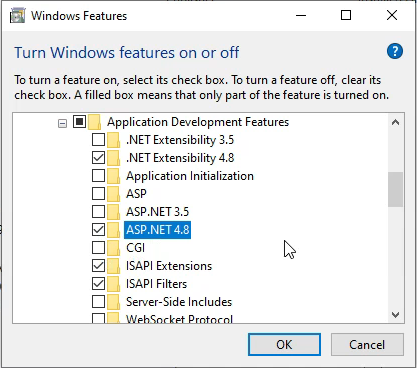Toggle the Application Development Features partial checkbox

tap(79, 122)
